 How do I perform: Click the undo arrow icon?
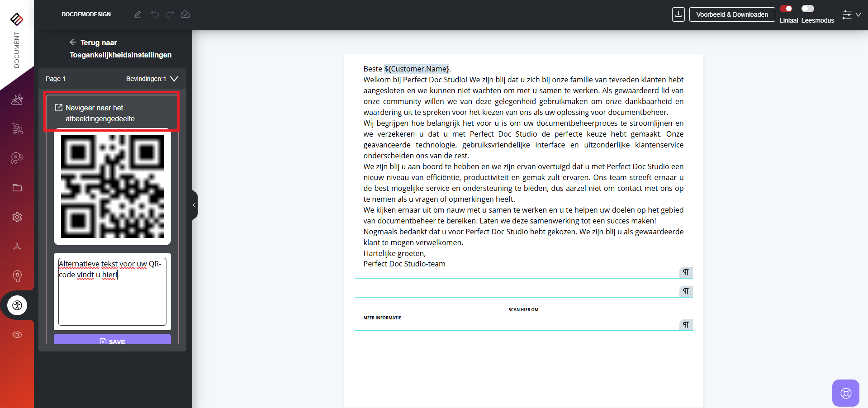click(155, 14)
